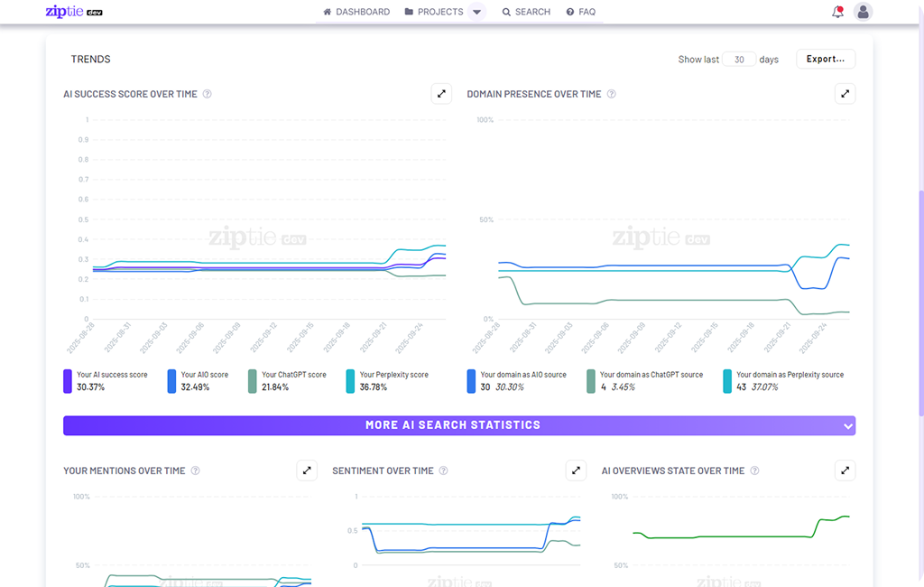Toggle Your ChatGPT score series

point(290,380)
